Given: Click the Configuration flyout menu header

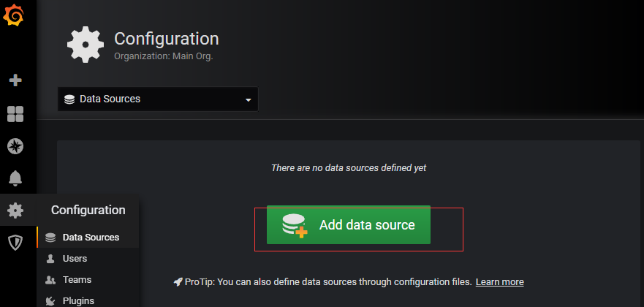Looking at the screenshot, I should tap(88, 211).
